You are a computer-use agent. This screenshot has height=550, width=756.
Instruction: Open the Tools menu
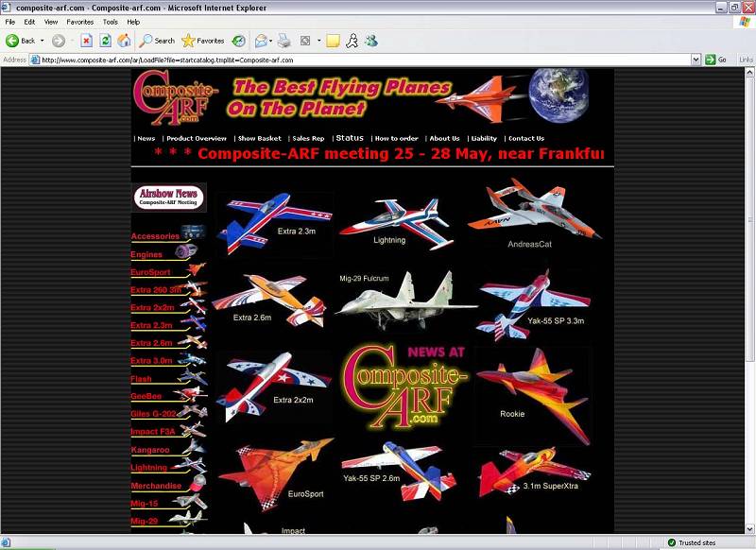(x=111, y=22)
